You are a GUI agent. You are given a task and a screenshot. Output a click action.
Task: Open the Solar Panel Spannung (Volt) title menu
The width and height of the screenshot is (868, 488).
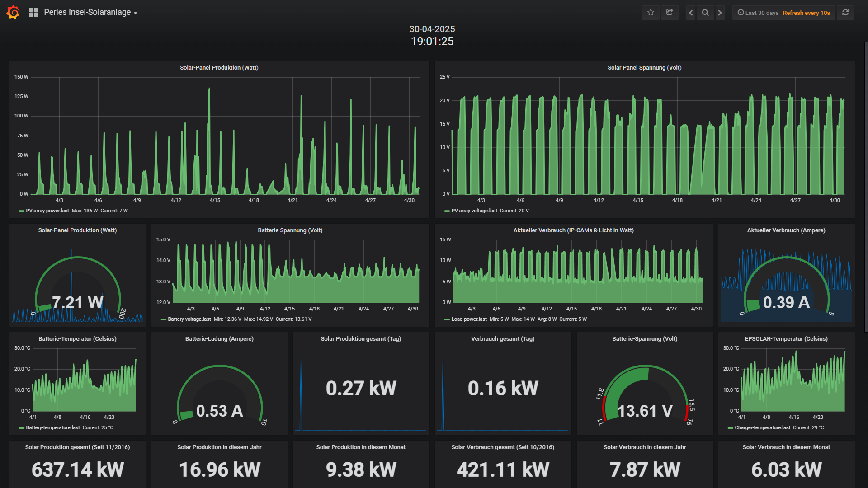pos(644,68)
